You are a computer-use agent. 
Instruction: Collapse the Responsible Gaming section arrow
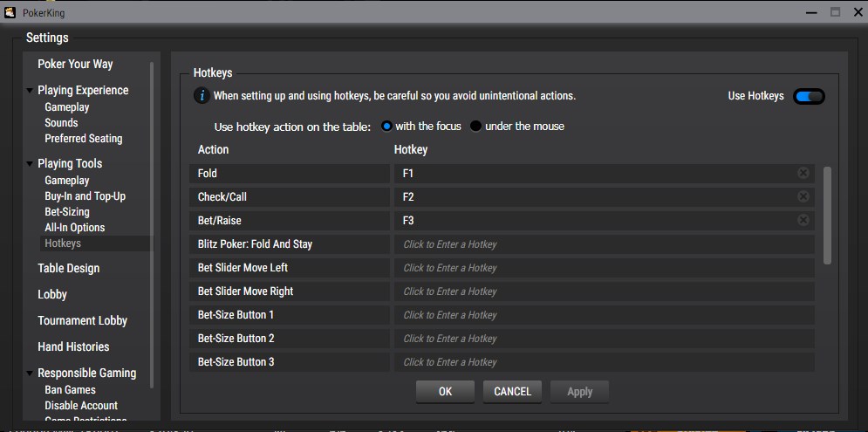[x=30, y=374]
